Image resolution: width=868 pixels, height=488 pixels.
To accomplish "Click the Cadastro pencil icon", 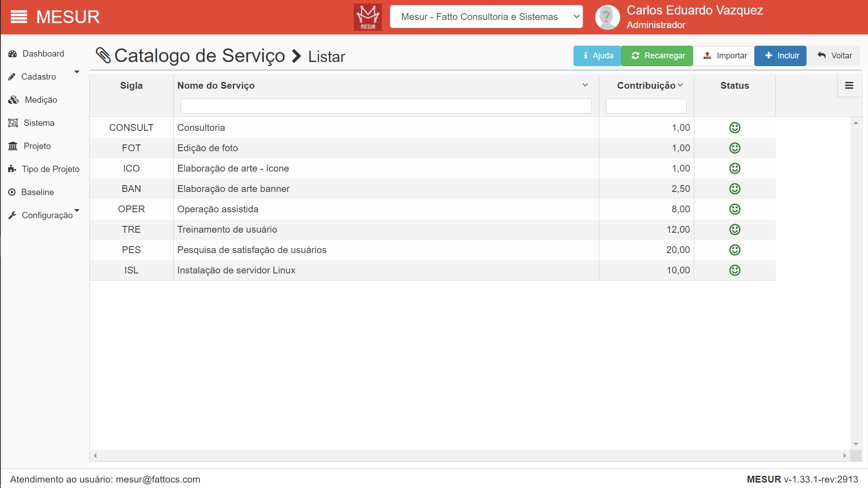I will pyautogui.click(x=12, y=77).
